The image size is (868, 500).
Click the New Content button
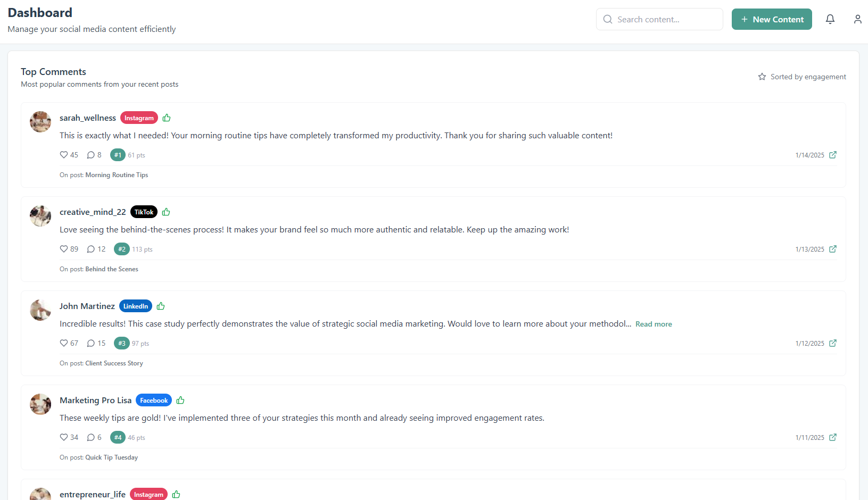point(771,19)
